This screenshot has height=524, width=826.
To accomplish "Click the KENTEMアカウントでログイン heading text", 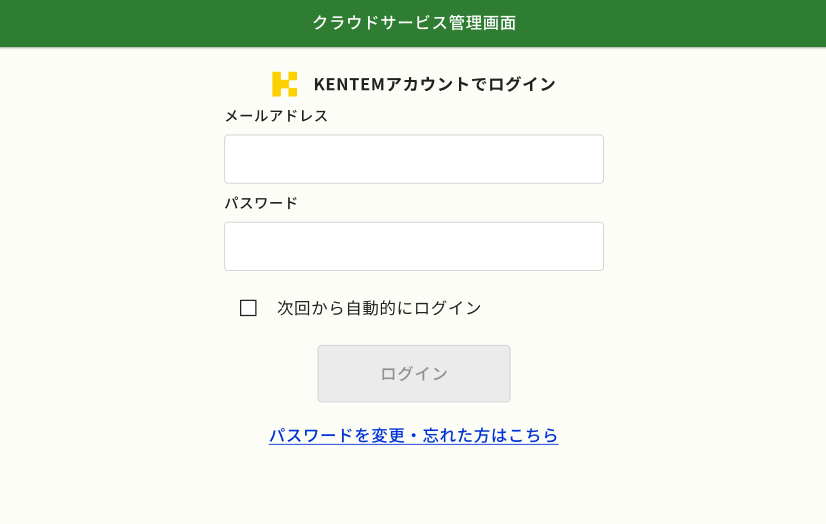I will 434,84.
